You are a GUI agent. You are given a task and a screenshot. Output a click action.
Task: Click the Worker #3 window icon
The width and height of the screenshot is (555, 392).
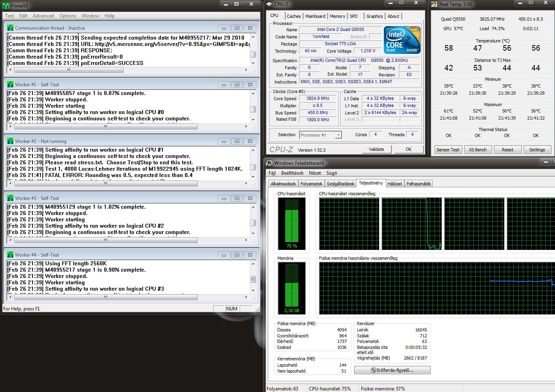tap(10, 198)
